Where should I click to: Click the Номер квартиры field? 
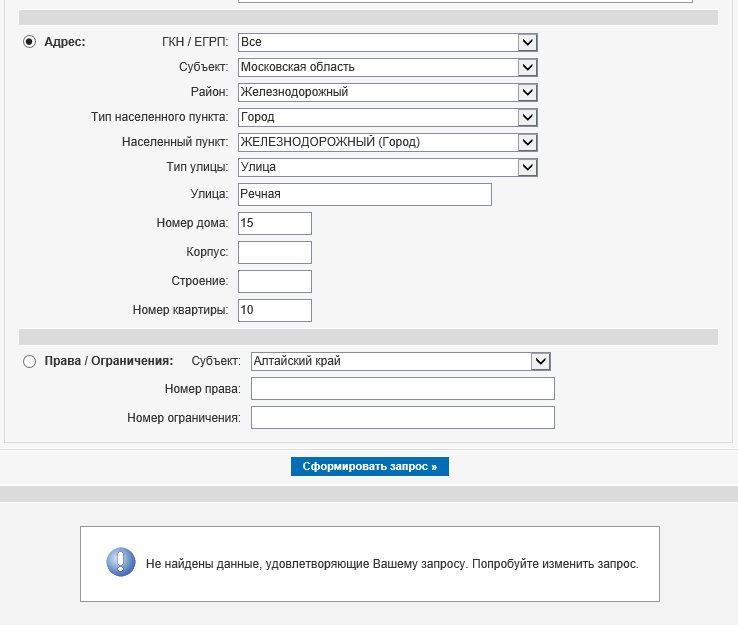pos(275,310)
